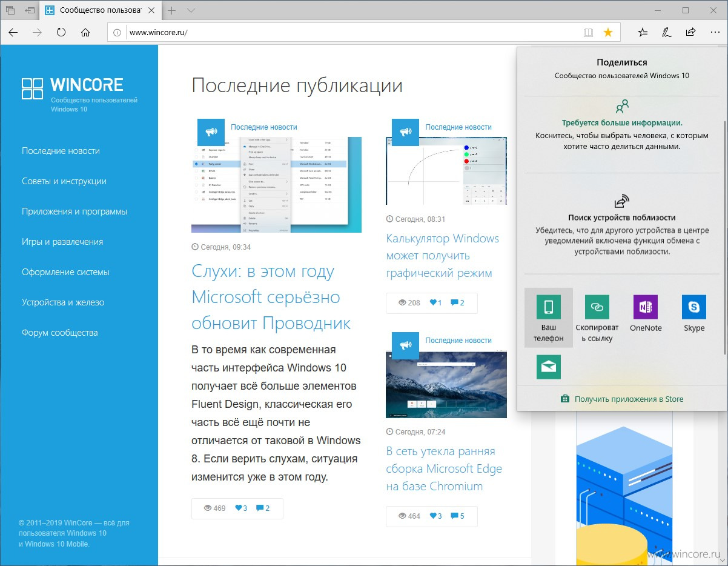The width and height of the screenshot is (728, 566).
Task: Tap the people icon to choose contact
Action: (x=622, y=107)
